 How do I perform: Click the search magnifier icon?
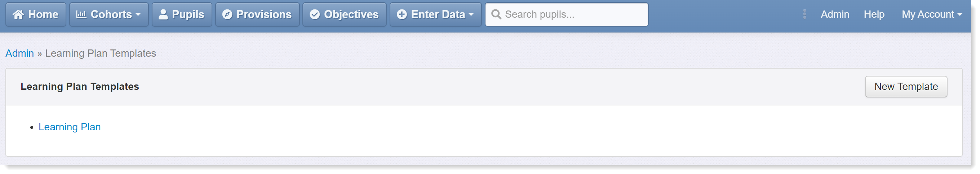tap(496, 14)
